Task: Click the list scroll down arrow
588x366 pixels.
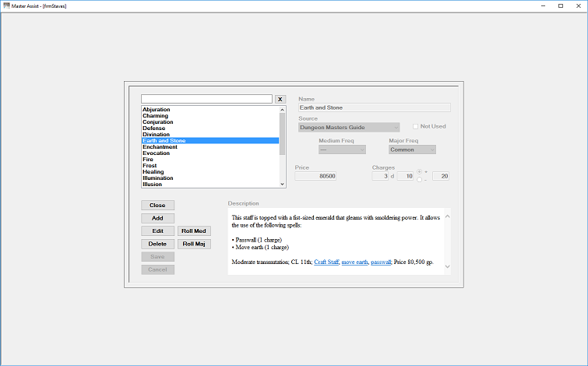Action: coord(283,184)
